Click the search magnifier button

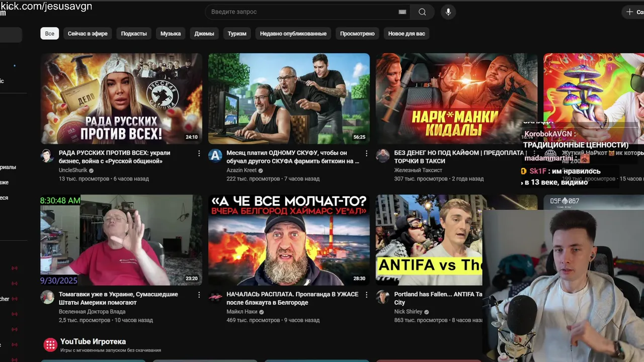pos(422,12)
